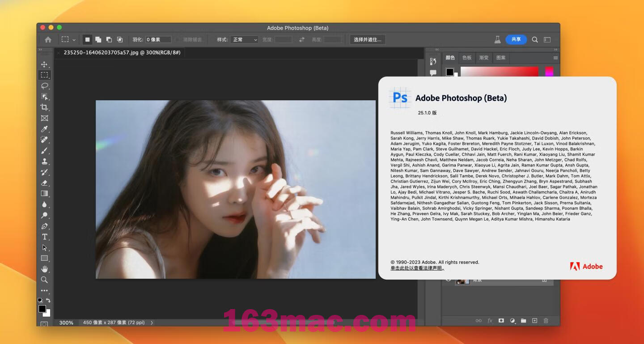Image resolution: width=644 pixels, height=344 pixels.
Task: Open legal notices link 单击此处以查看法律声明
Action: [417, 268]
